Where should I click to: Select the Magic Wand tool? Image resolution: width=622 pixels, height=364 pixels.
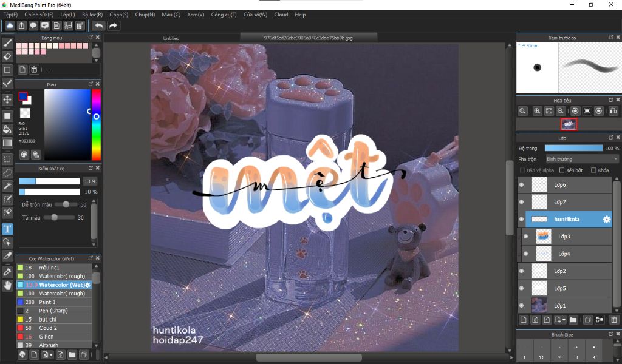(x=7, y=186)
